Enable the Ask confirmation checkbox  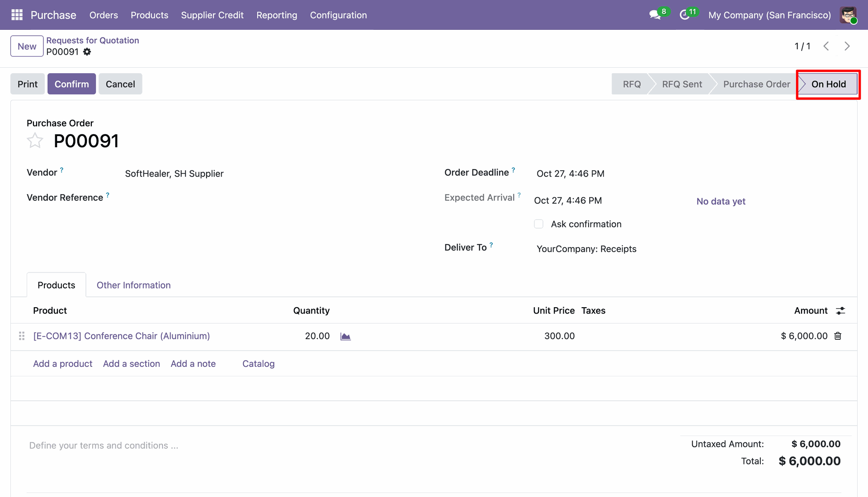coord(538,224)
